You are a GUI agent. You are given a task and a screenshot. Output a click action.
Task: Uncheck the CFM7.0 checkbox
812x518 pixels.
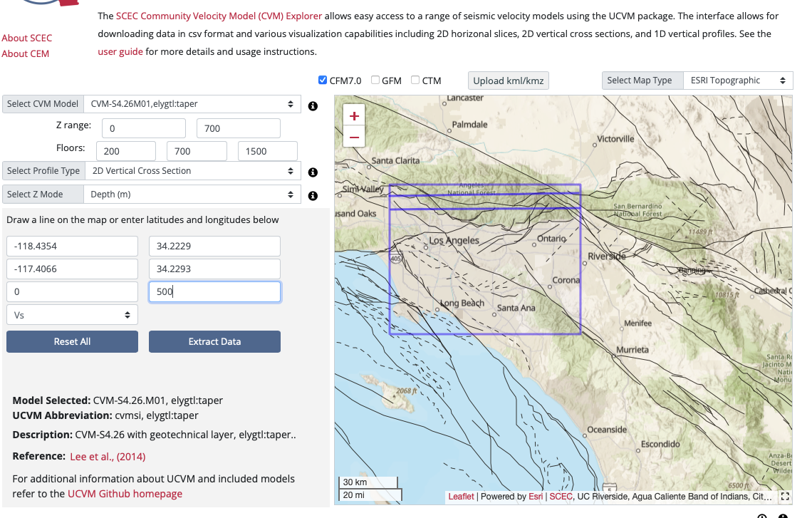coord(323,81)
